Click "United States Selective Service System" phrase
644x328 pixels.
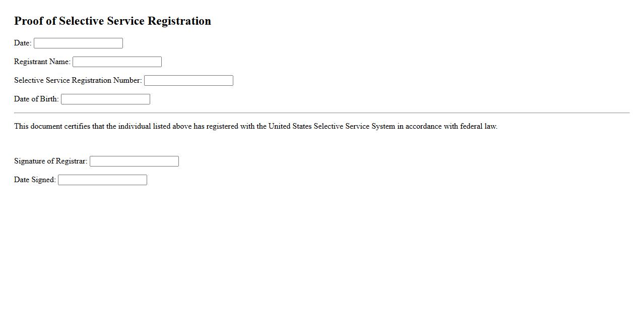(x=332, y=126)
